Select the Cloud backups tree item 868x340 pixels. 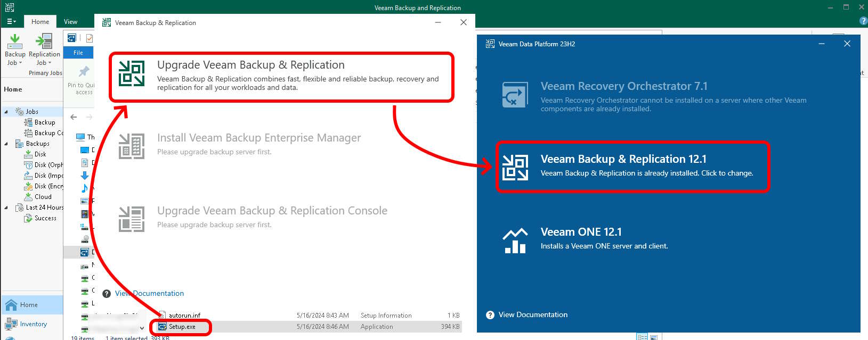click(43, 197)
